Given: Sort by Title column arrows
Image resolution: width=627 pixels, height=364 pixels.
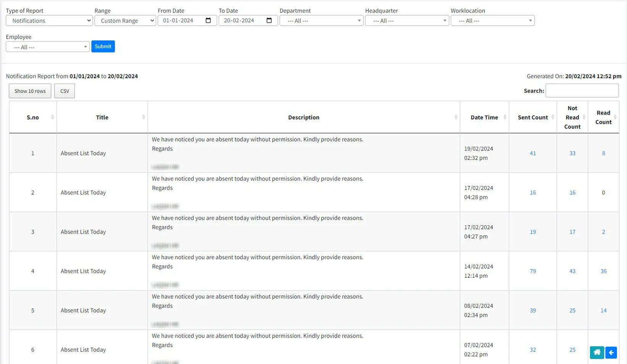Looking at the screenshot, I should (143, 117).
